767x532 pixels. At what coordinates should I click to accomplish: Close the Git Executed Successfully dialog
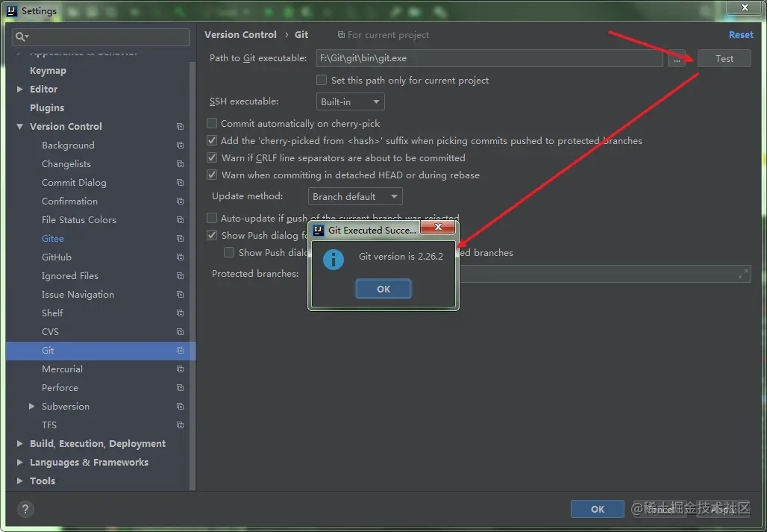pyautogui.click(x=438, y=227)
